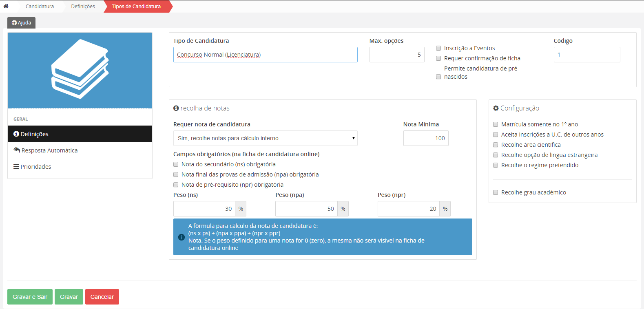Click the large books icon banner
Viewport: 644px width, 309px height.
tap(80, 70)
